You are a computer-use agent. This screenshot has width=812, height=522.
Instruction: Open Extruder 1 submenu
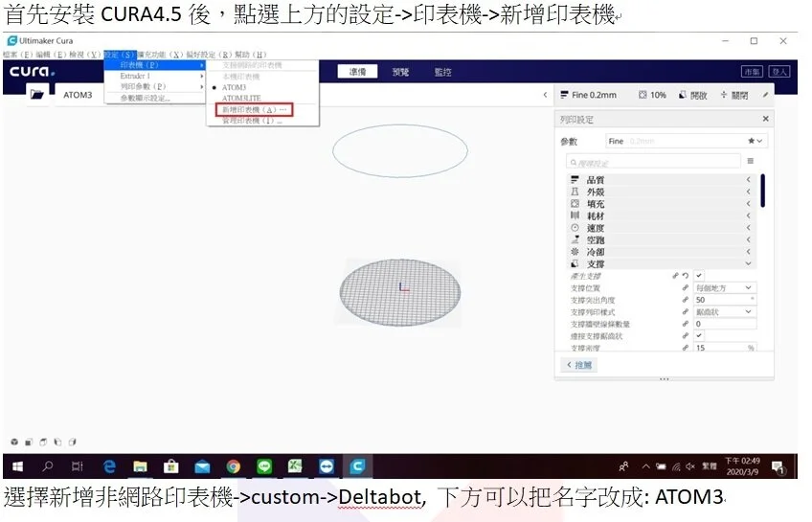[155, 76]
